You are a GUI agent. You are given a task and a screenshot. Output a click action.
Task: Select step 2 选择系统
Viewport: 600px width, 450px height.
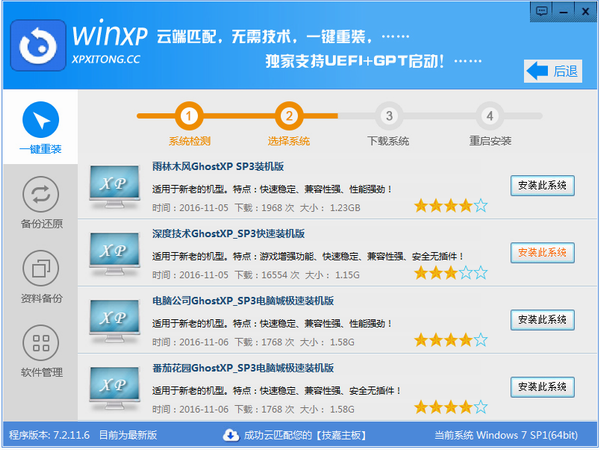[289, 116]
